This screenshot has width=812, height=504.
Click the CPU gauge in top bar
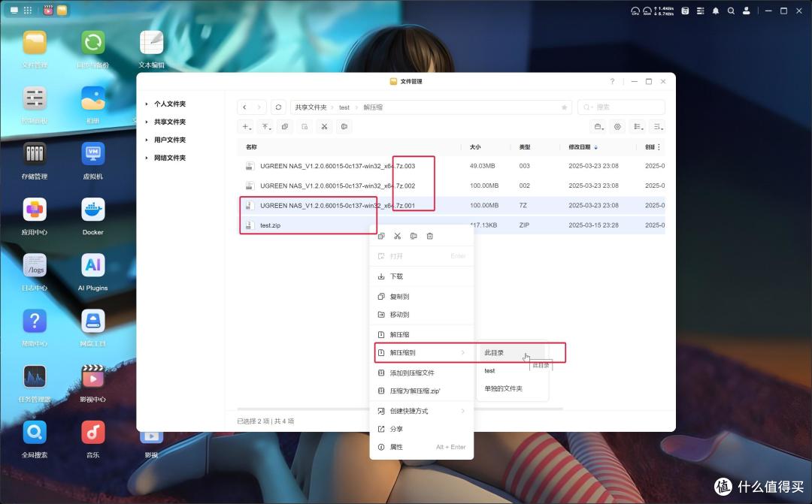coord(635,11)
